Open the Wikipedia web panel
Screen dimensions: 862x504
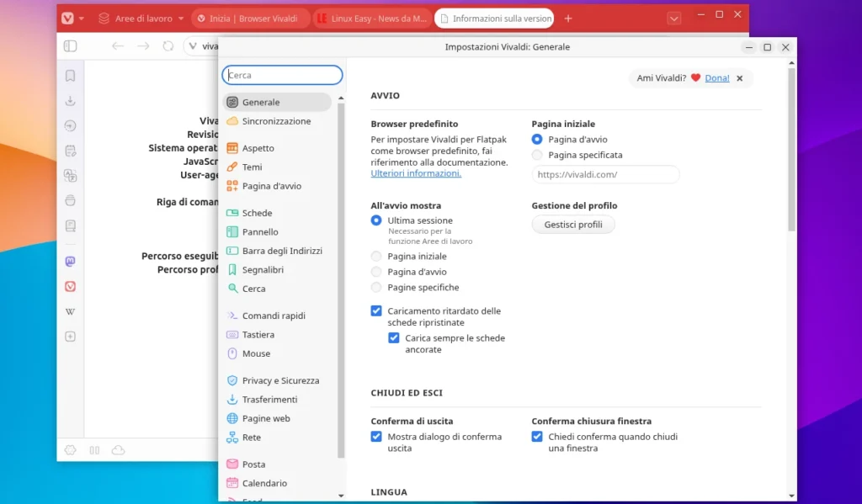click(x=71, y=311)
